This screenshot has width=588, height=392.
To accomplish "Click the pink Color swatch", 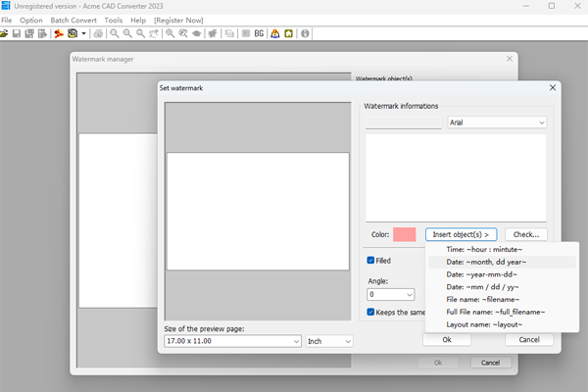I will [404, 234].
